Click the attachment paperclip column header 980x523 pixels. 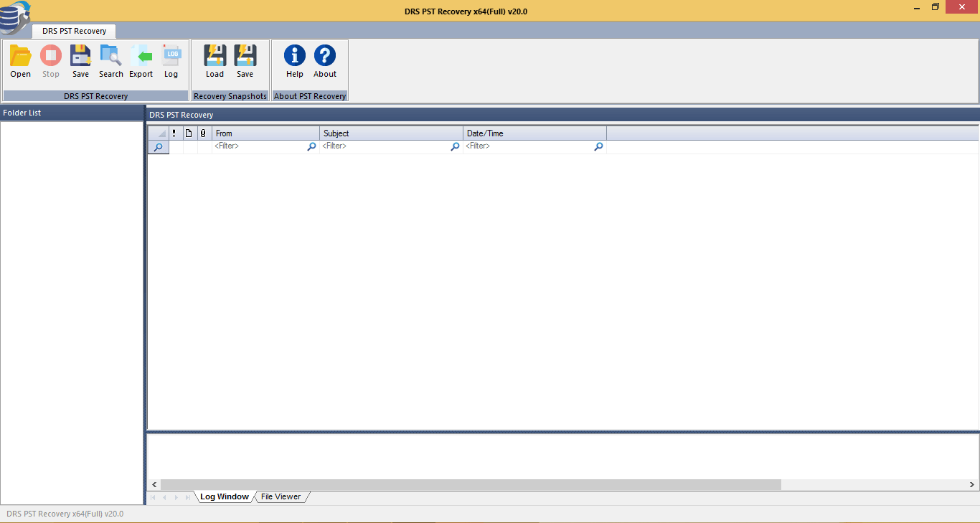pos(204,133)
